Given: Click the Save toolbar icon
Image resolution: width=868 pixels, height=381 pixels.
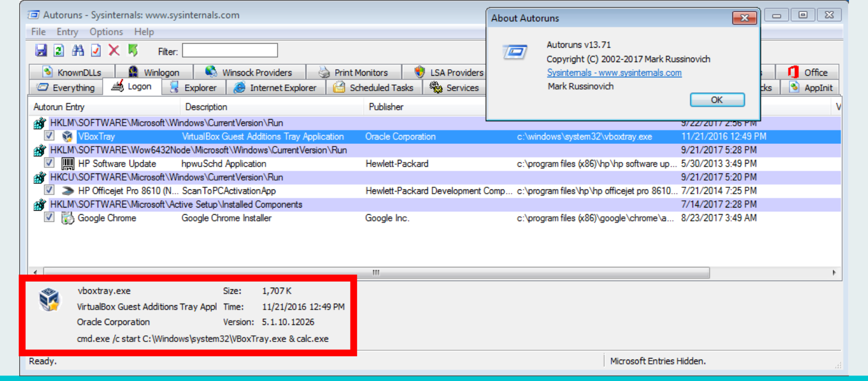Looking at the screenshot, I should point(41,51).
